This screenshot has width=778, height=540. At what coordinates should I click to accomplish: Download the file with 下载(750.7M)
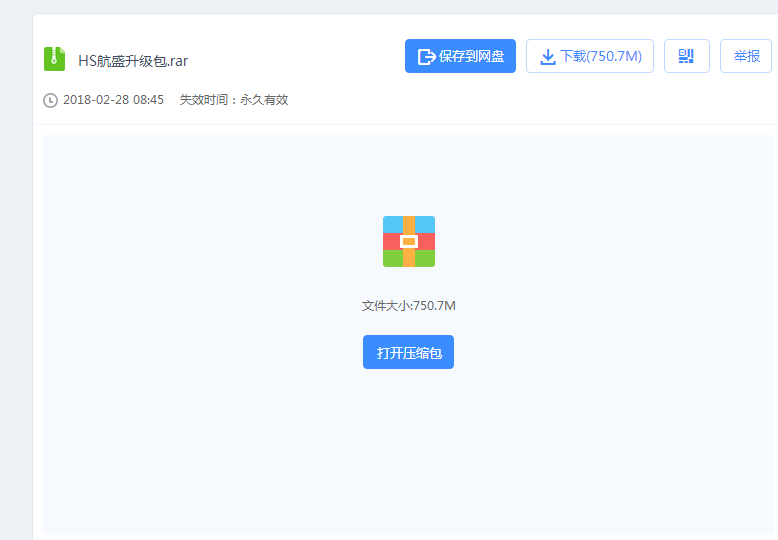(590, 56)
